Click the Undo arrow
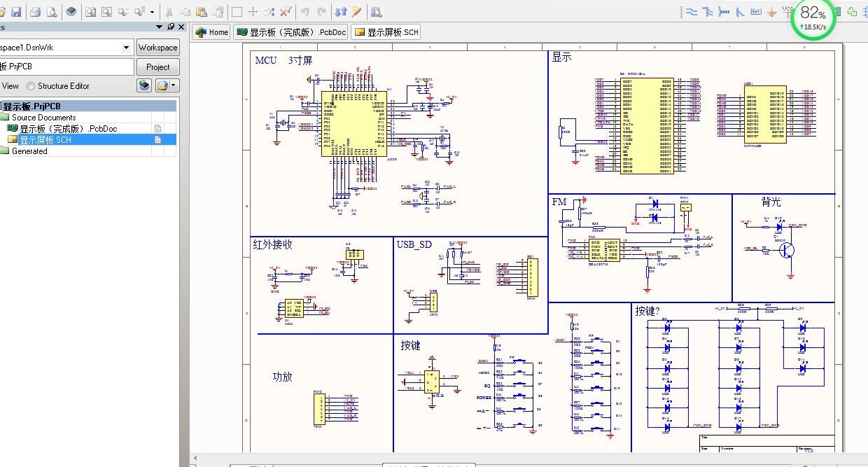Viewport: 868px width, 467px height. (304, 11)
